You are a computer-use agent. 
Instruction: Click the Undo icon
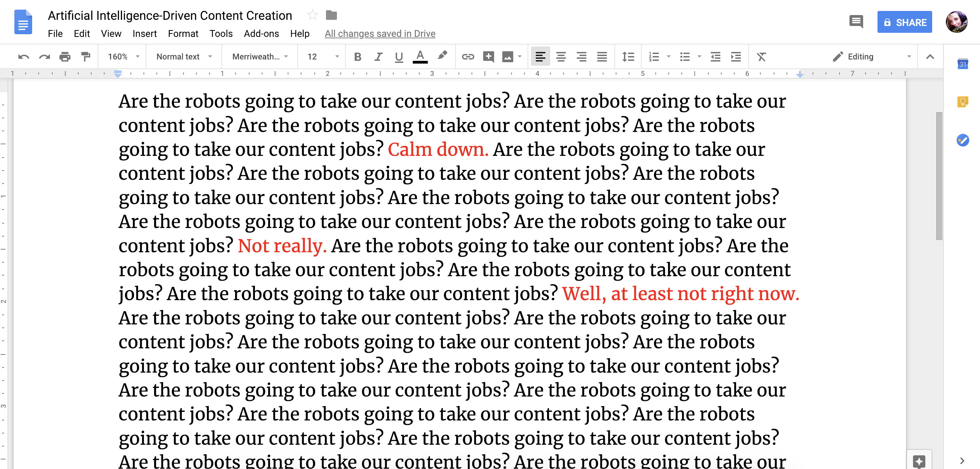point(24,57)
